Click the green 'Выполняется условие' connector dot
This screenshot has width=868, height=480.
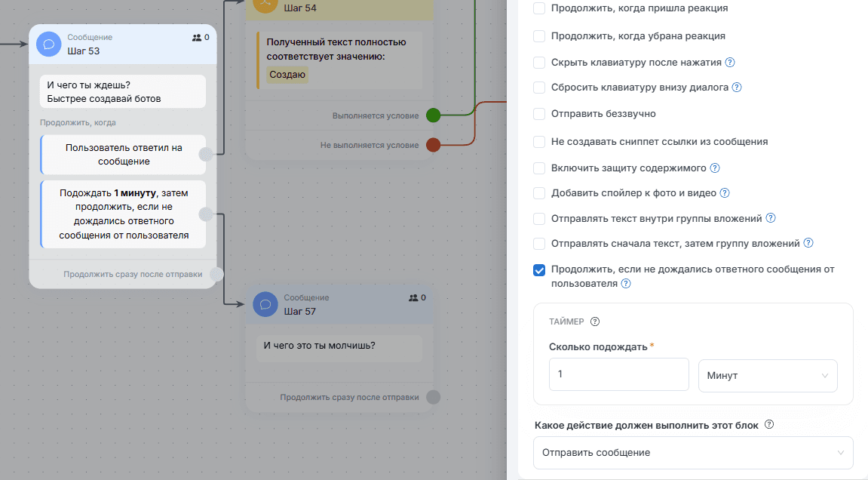pos(434,115)
